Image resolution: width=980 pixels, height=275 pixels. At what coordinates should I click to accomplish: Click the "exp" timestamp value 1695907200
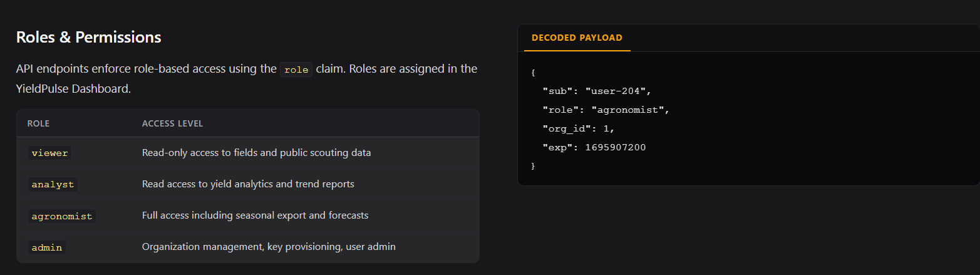616,147
